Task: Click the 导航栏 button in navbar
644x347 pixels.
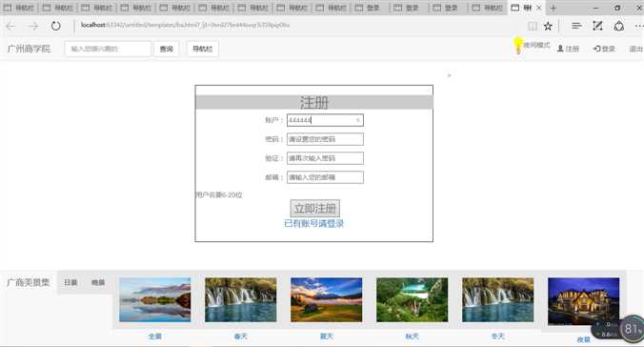Action: (x=203, y=49)
